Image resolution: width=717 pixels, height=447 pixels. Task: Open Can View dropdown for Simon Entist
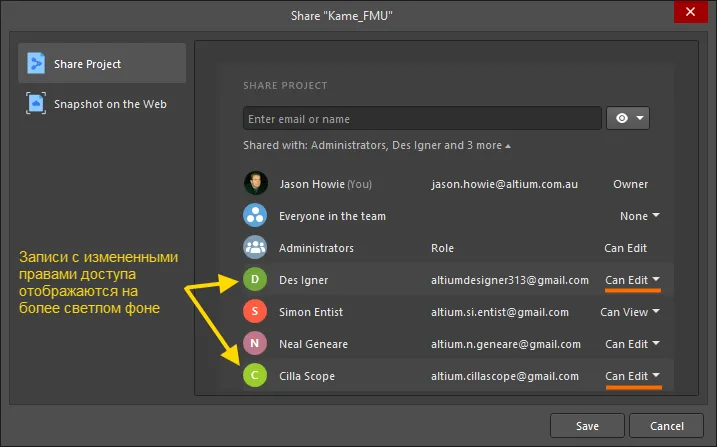click(x=630, y=312)
